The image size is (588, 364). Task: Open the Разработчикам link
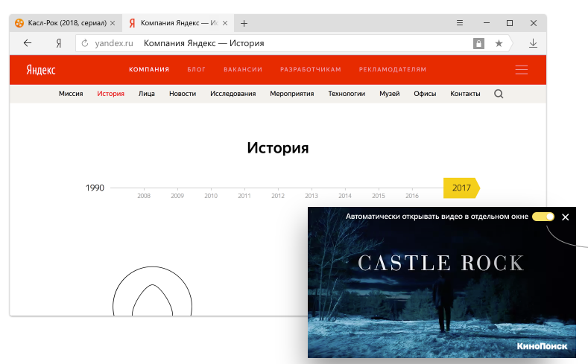311,69
